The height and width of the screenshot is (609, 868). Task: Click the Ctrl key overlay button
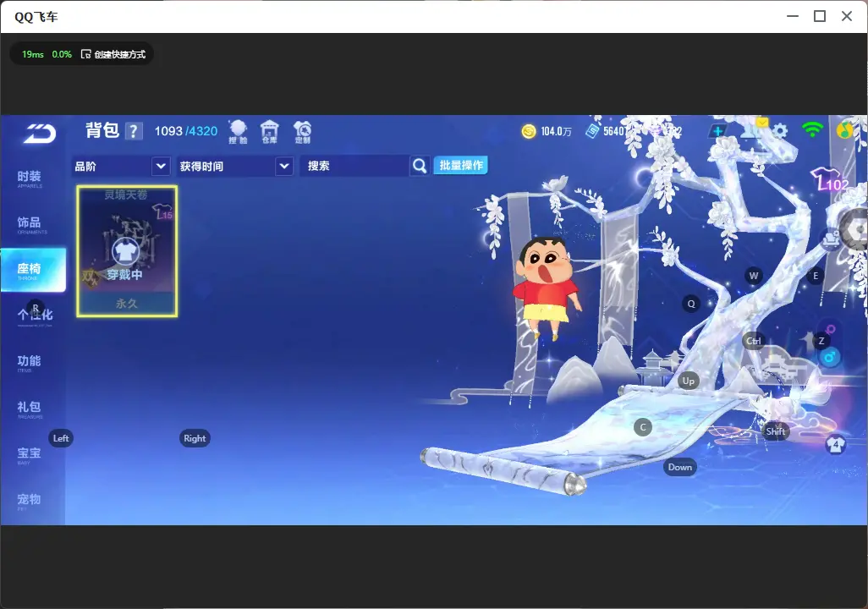coord(754,341)
